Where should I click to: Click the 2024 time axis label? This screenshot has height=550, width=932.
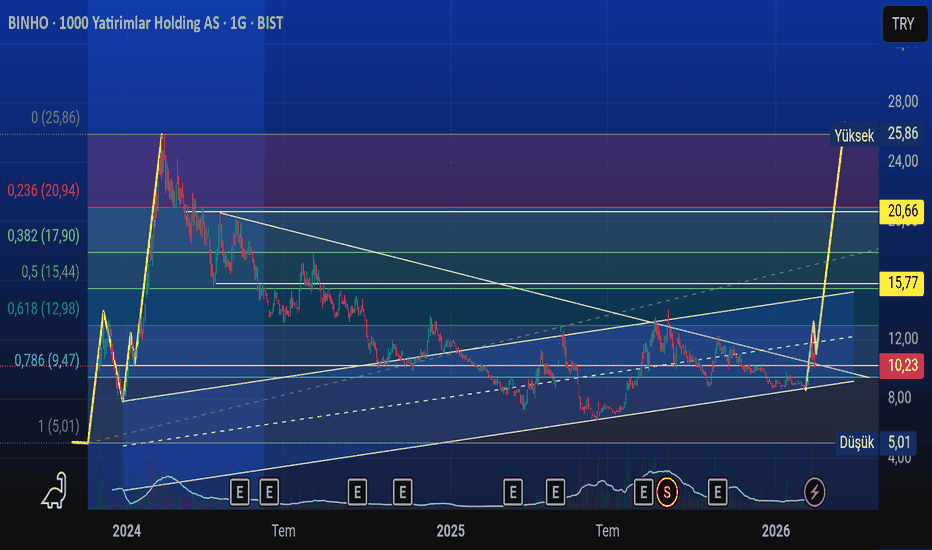pos(127,531)
